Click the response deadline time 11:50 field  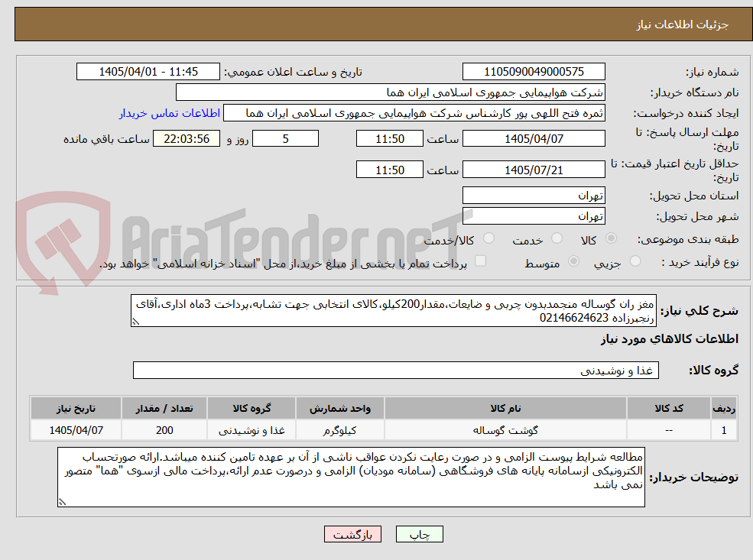point(389,139)
